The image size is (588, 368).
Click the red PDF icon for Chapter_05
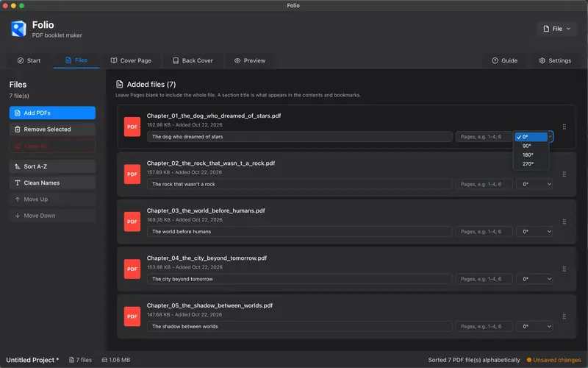click(x=132, y=316)
